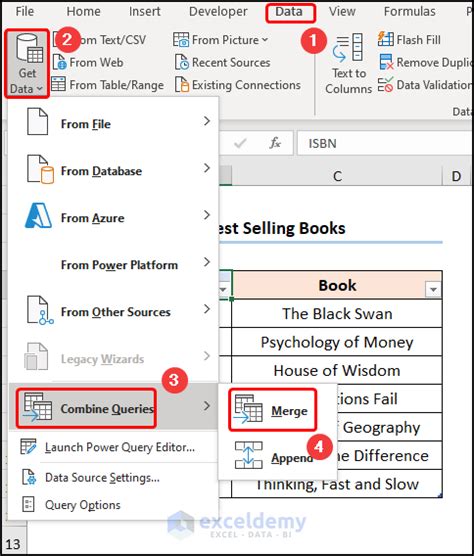Image resolution: width=474 pixels, height=556 pixels.
Task: Open the Formulas ribbon tab
Action: [x=409, y=12]
